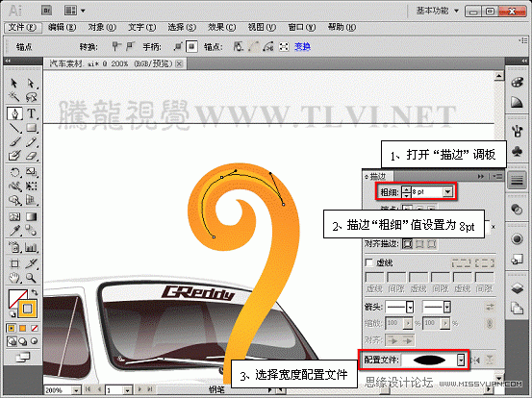The image size is (532, 398).
Task: Enable the dashed line (虚线) checkbox
Action: pos(368,262)
